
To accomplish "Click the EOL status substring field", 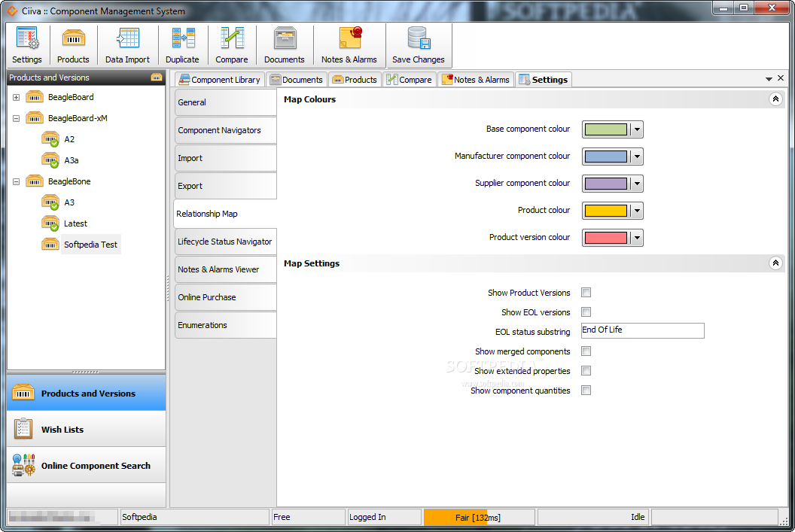I will point(642,330).
